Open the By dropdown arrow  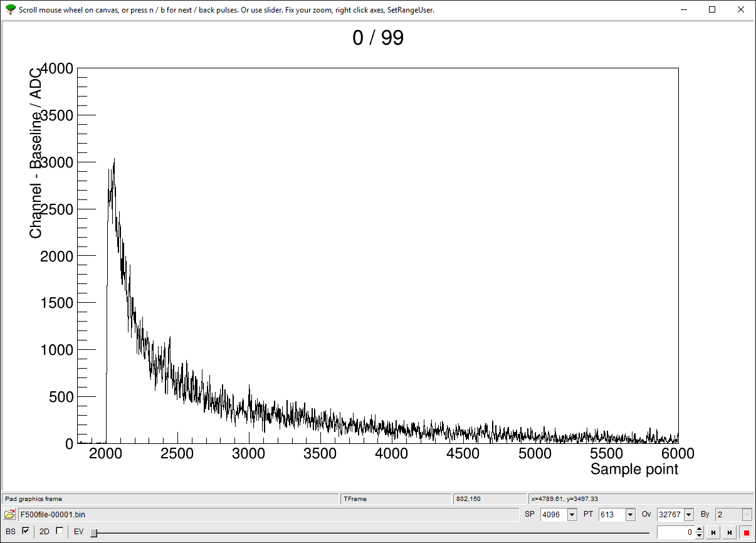[747, 515]
